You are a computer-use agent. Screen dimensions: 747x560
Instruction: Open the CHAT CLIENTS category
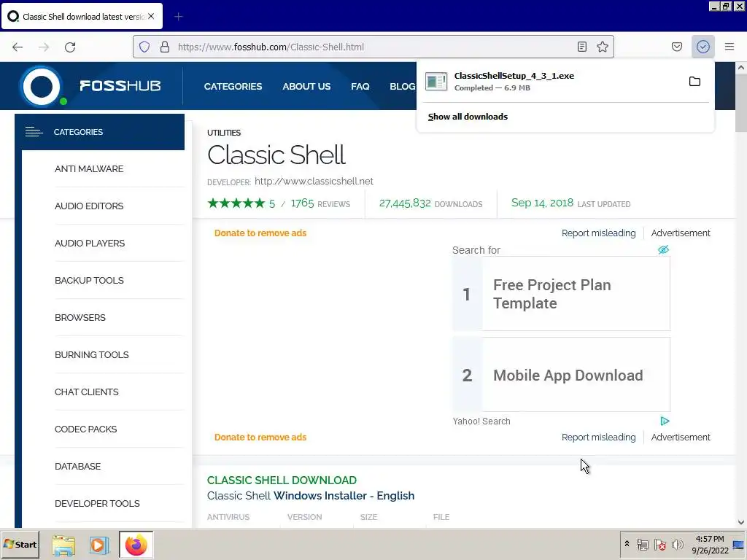tap(87, 392)
